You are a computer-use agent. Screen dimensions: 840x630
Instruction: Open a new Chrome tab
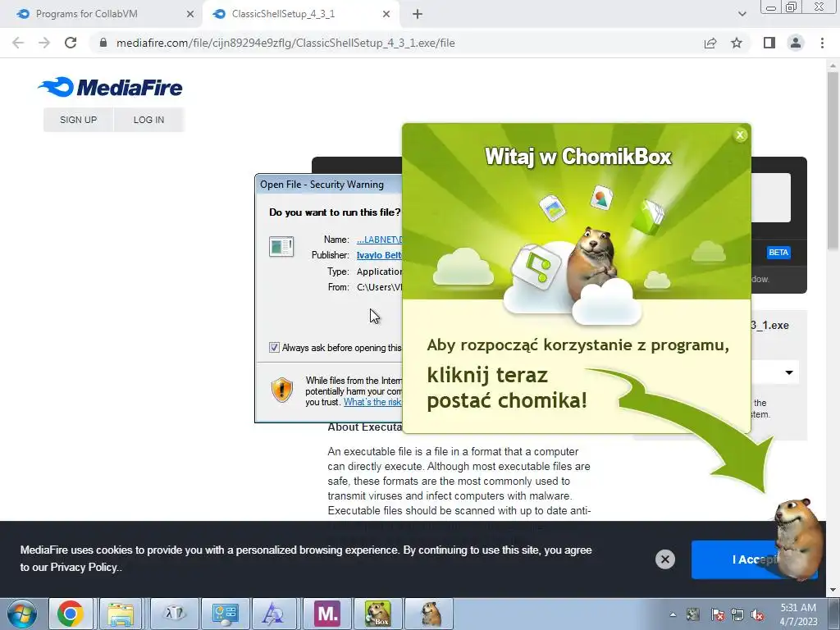[x=418, y=15]
